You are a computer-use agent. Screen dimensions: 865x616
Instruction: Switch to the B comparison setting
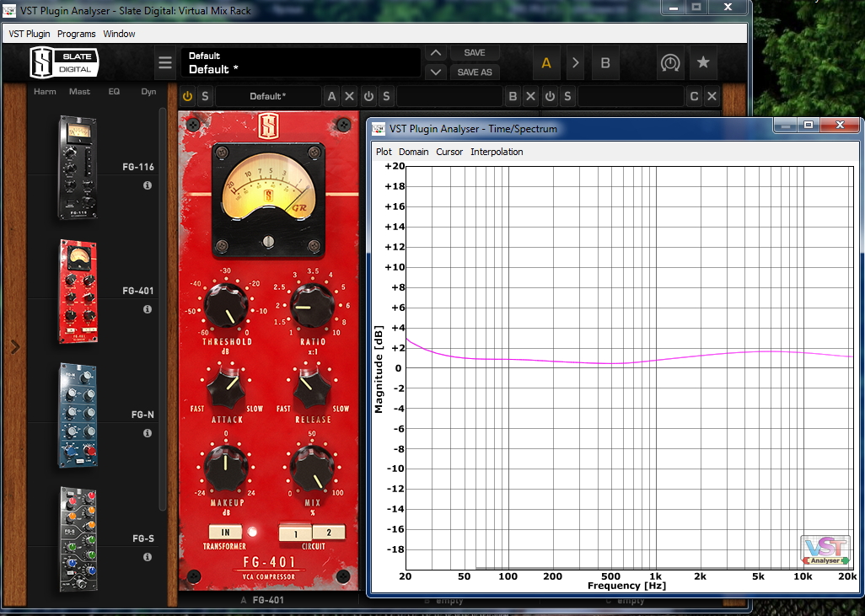click(605, 63)
